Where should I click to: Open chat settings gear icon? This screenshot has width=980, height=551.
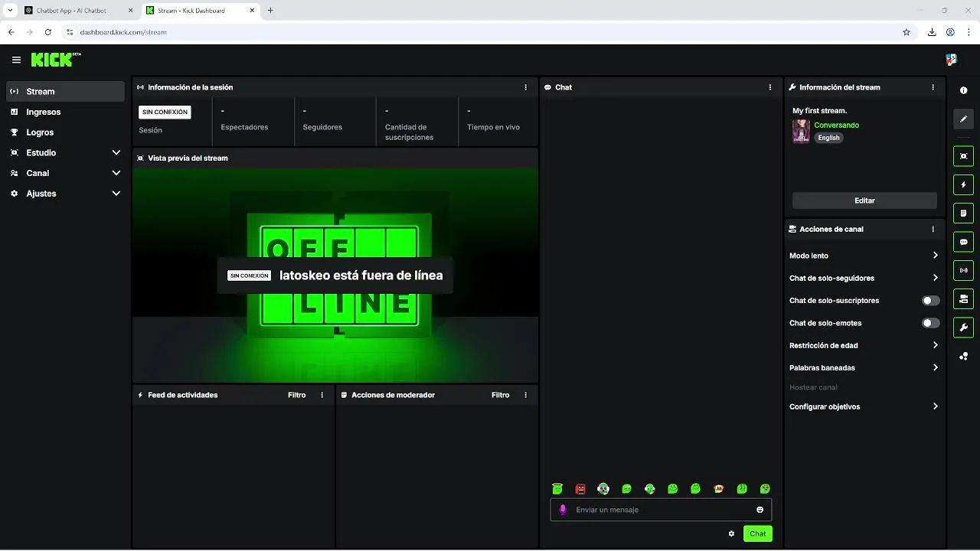[731, 533]
